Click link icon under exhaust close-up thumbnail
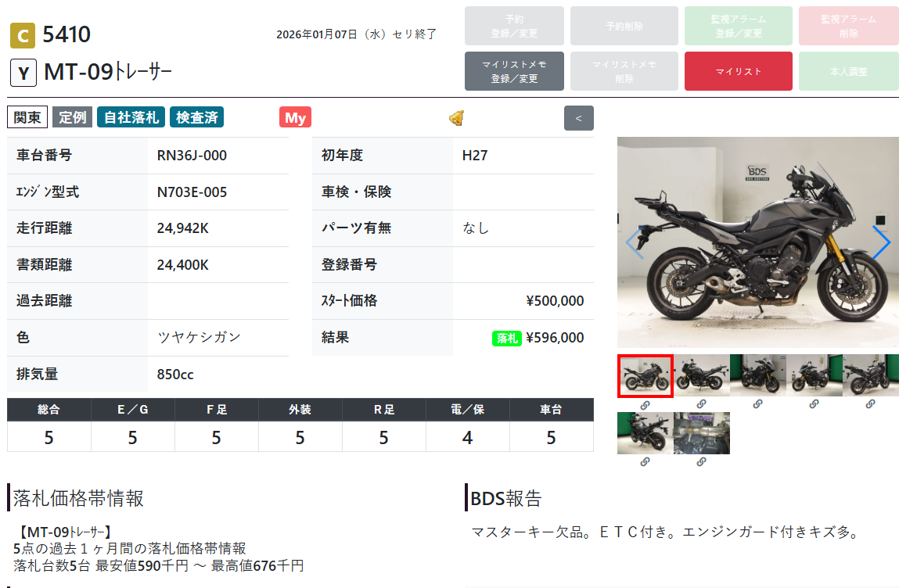 tap(701, 462)
